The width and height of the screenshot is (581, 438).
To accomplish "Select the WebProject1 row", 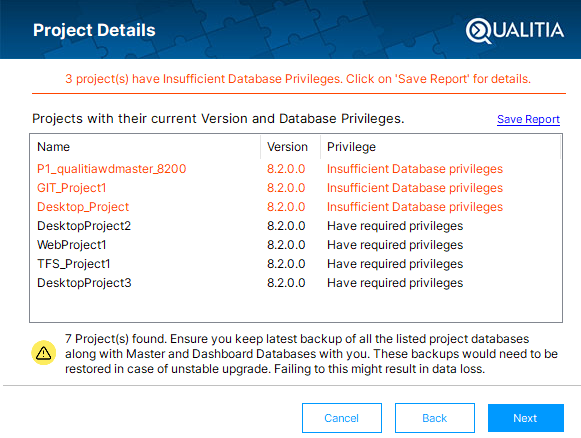I will coord(296,245).
